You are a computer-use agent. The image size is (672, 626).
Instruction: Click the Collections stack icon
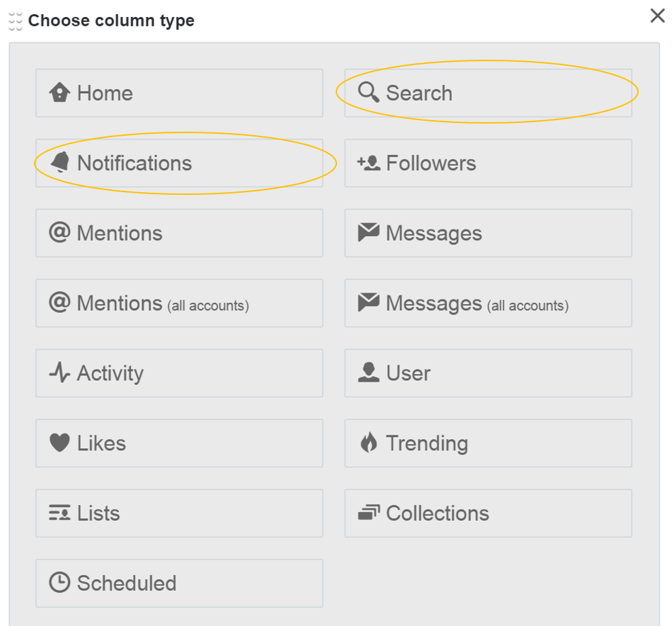click(x=368, y=513)
